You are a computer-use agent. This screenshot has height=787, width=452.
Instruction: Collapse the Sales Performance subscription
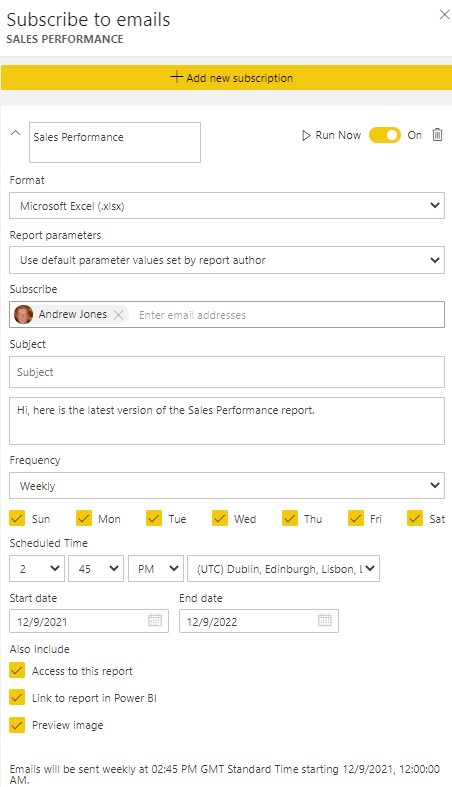pyautogui.click(x=16, y=134)
